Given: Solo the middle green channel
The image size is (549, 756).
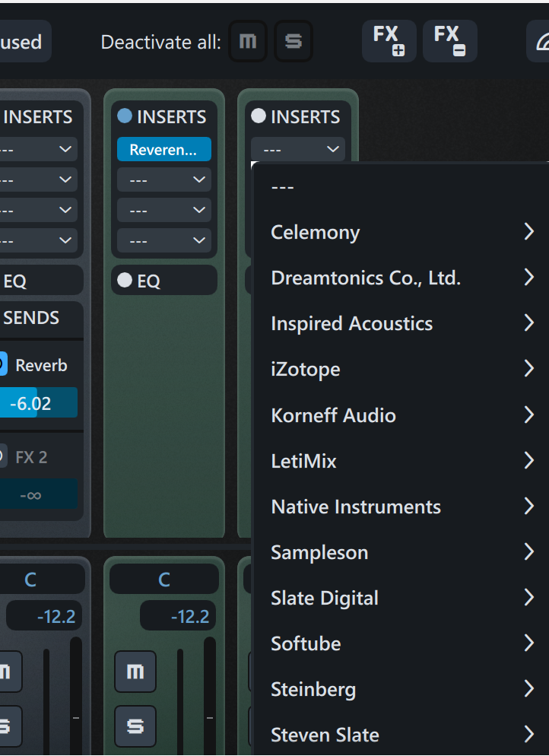Looking at the screenshot, I should (135, 726).
